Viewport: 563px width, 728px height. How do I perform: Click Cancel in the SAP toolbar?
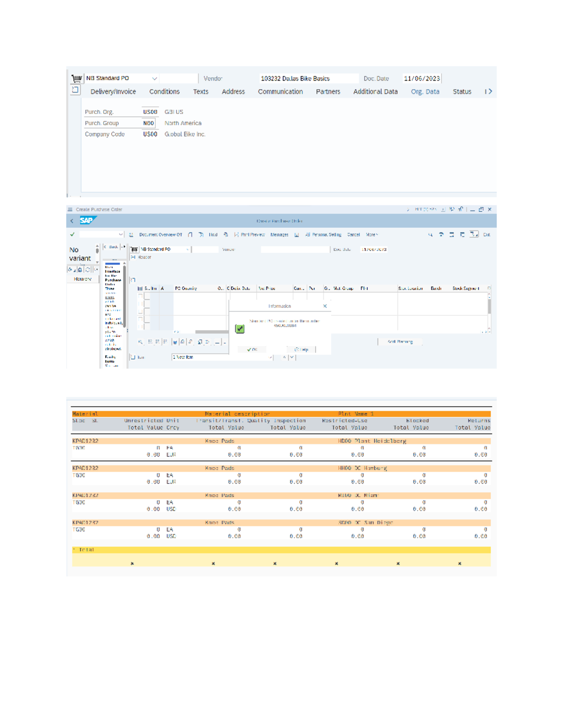click(353, 234)
